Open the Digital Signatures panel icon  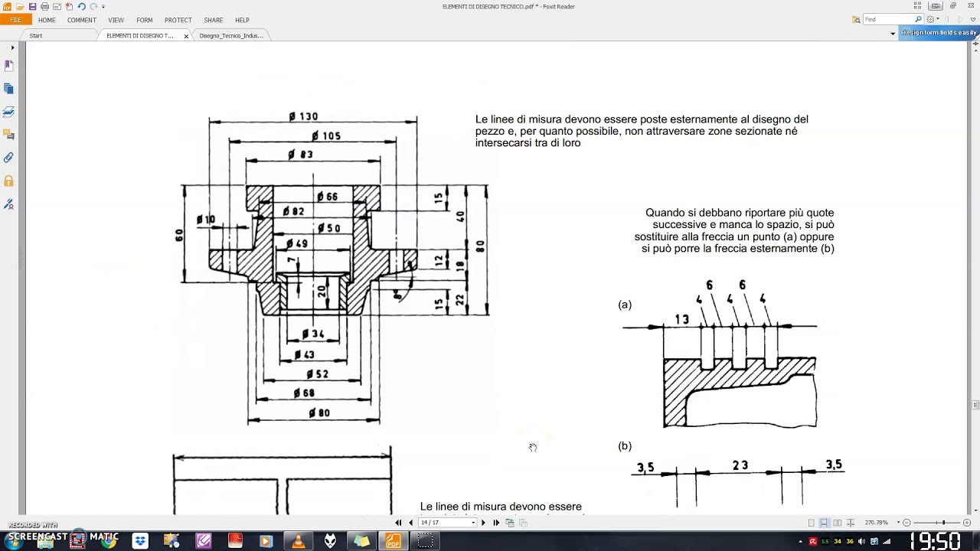click(9, 204)
